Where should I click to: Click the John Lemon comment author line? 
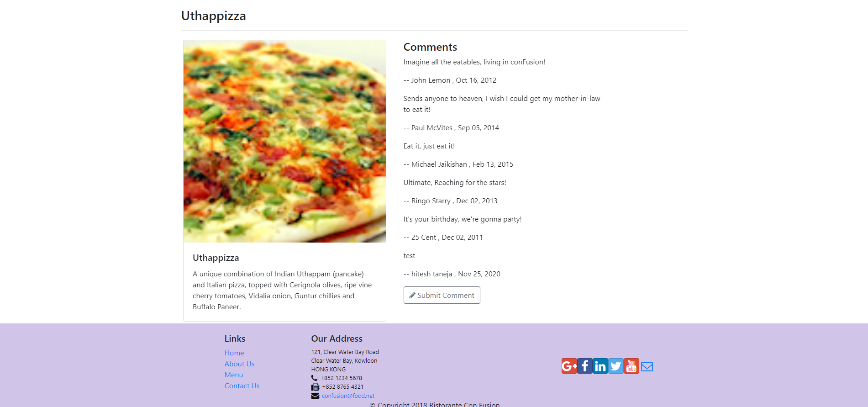pyautogui.click(x=450, y=80)
